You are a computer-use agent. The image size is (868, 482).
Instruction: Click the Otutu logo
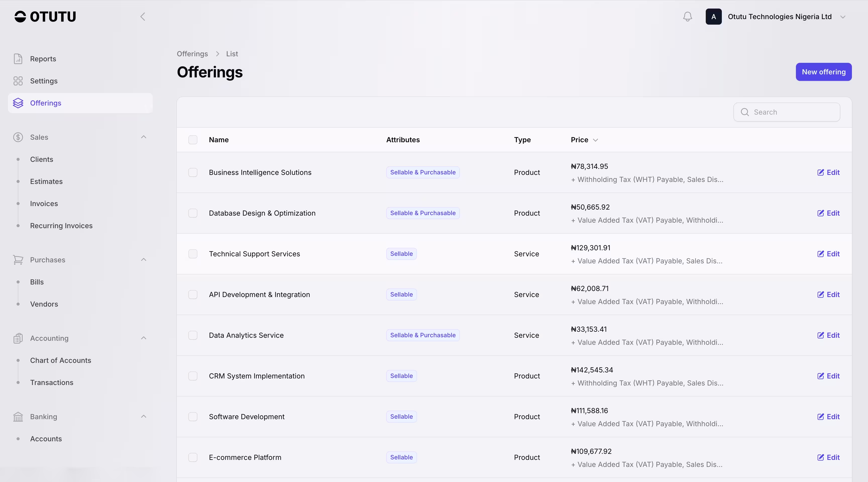click(45, 17)
